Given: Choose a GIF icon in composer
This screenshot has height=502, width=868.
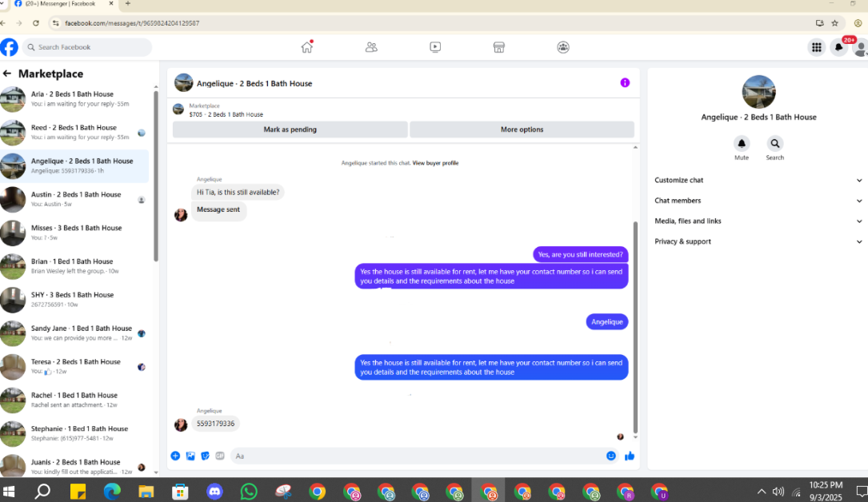Looking at the screenshot, I should tap(220, 456).
